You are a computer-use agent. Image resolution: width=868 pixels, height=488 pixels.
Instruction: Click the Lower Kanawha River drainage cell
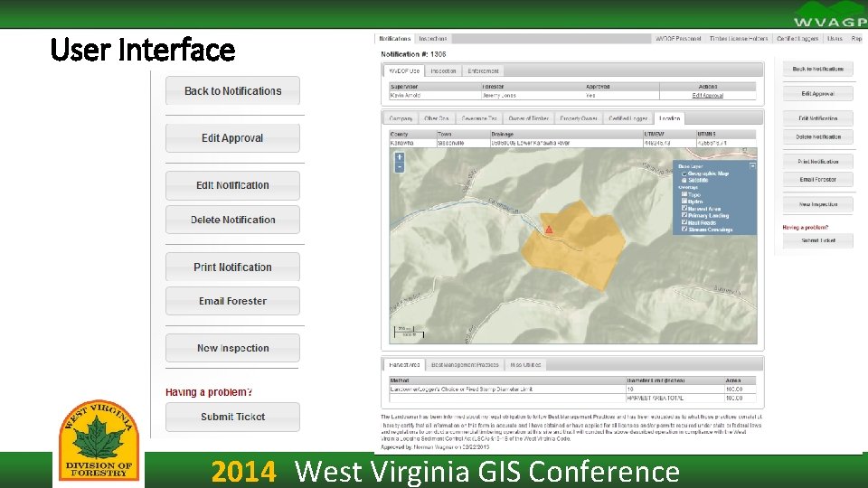pyautogui.click(x=566, y=143)
